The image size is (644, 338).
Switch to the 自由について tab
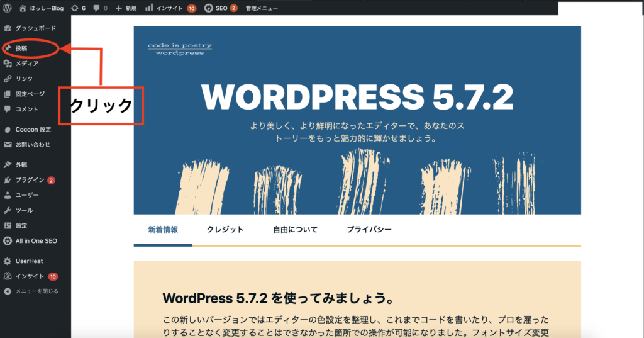click(x=296, y=230)
